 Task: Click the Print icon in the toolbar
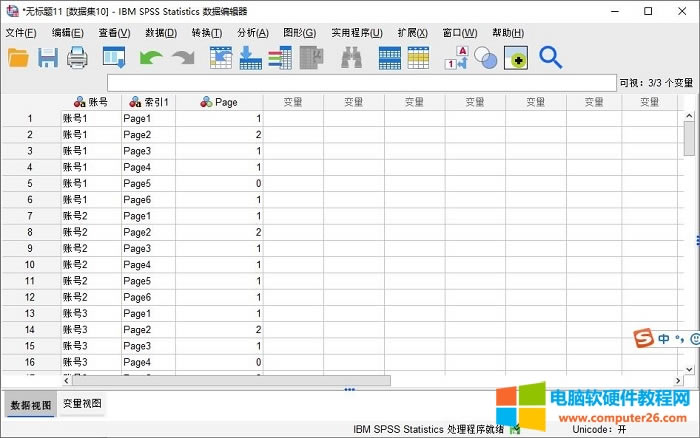pos(78,58)
